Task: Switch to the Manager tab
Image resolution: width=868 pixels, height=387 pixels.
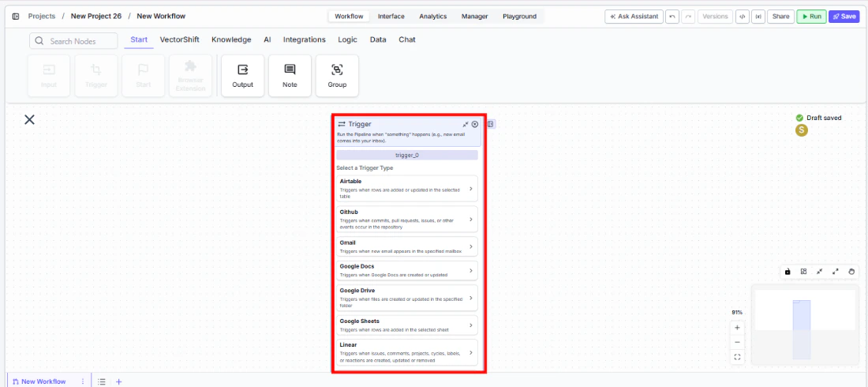Action: tap(475, 17)
